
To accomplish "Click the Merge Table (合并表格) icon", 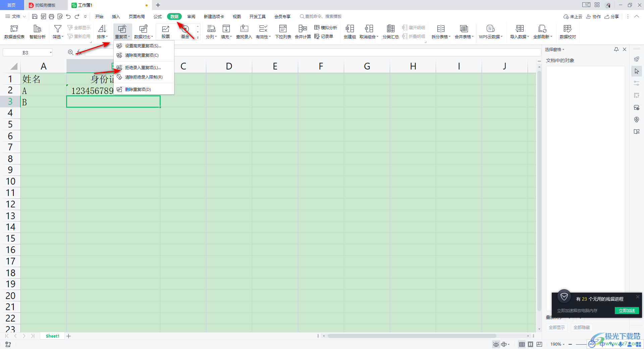I will (x=464, y=29).
